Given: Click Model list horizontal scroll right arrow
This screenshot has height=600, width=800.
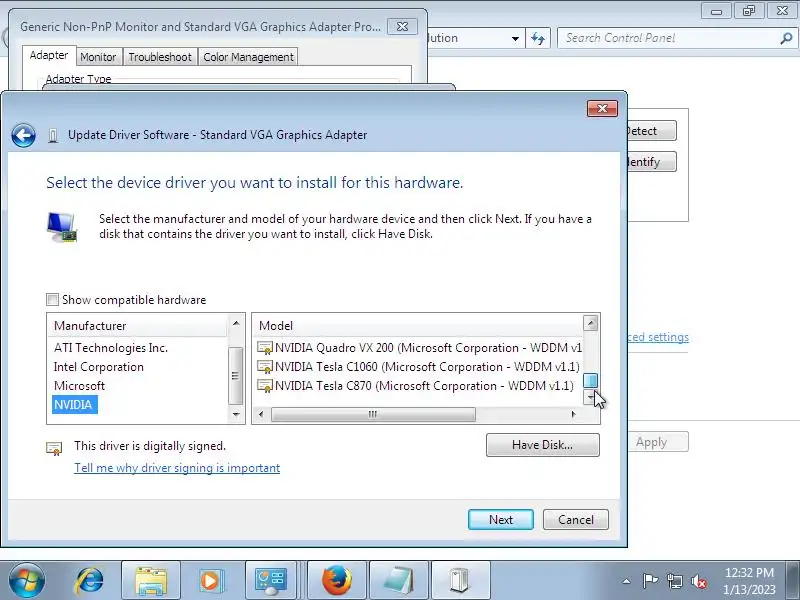Looking at the screenshot, I should 573,414.
